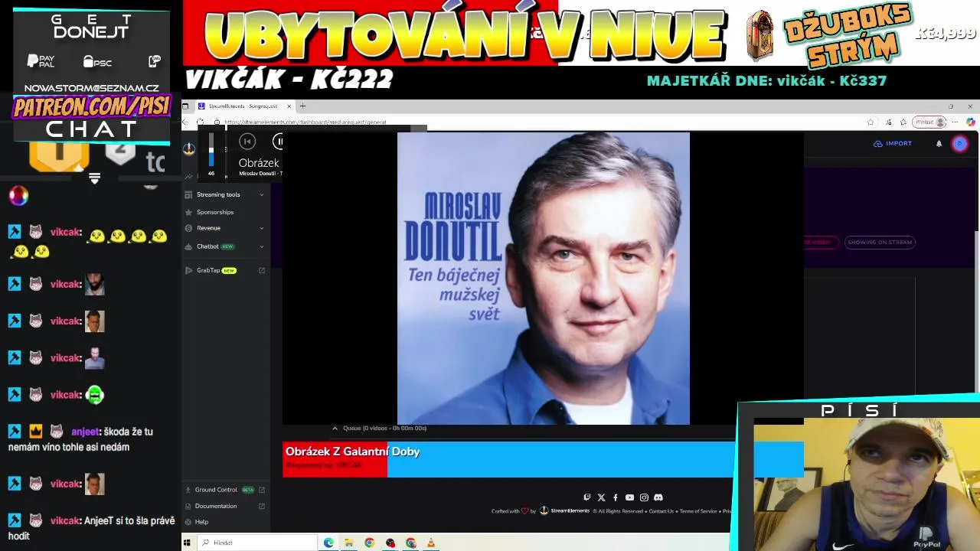Open the user profile avatar menu
Screen dimensions: 980x551
pos(959,143)
